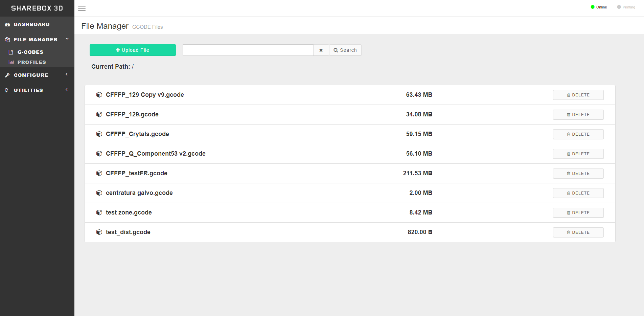The image size is (644, 316).
Task: Click the Current Path label
Action: pos(111,67)
